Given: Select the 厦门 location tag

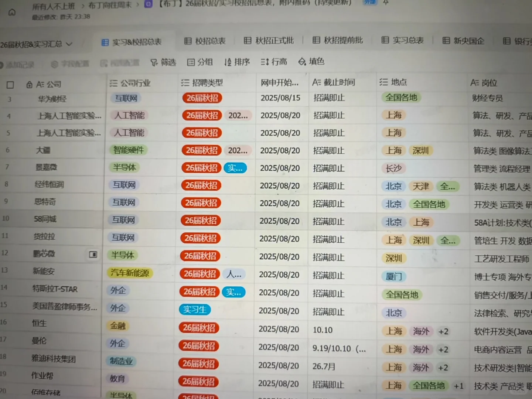Looking at the screenshot, I should pyautogui.click(x=394, y=277).
